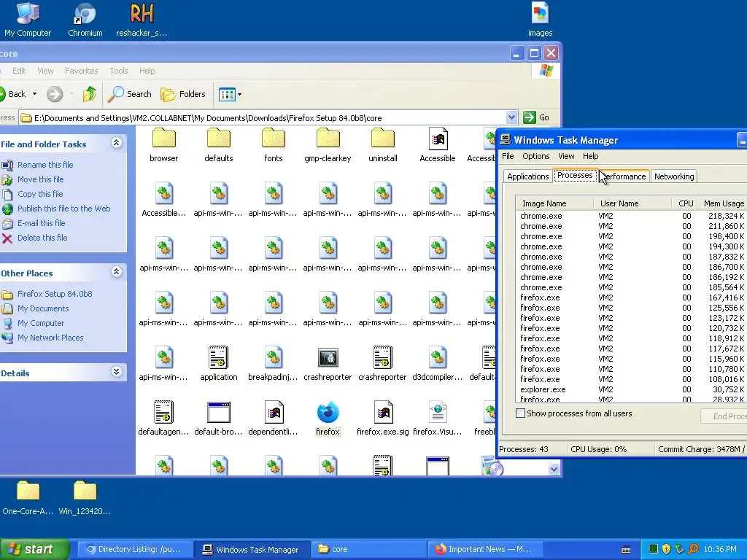Go to Firefox Setup 84.0b8 in Other Places

click(55, 294)
